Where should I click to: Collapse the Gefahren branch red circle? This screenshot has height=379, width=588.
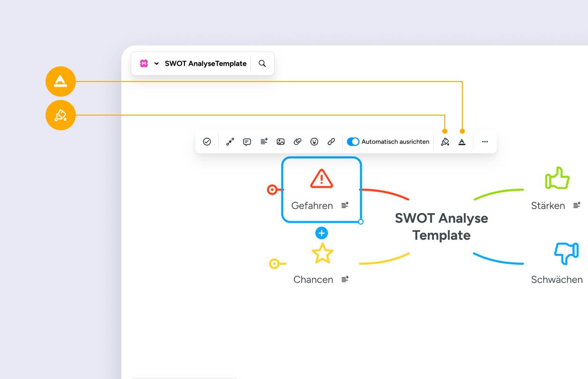pos(272,190)
